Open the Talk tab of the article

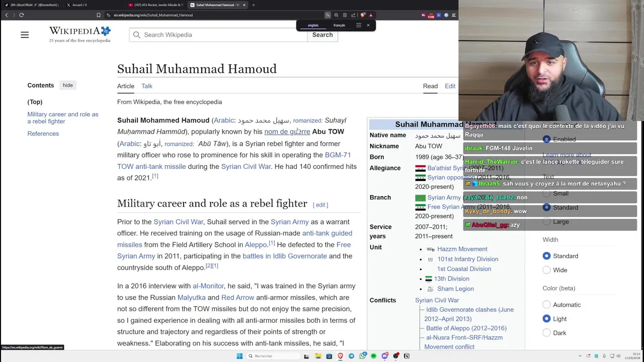point(146,86)
